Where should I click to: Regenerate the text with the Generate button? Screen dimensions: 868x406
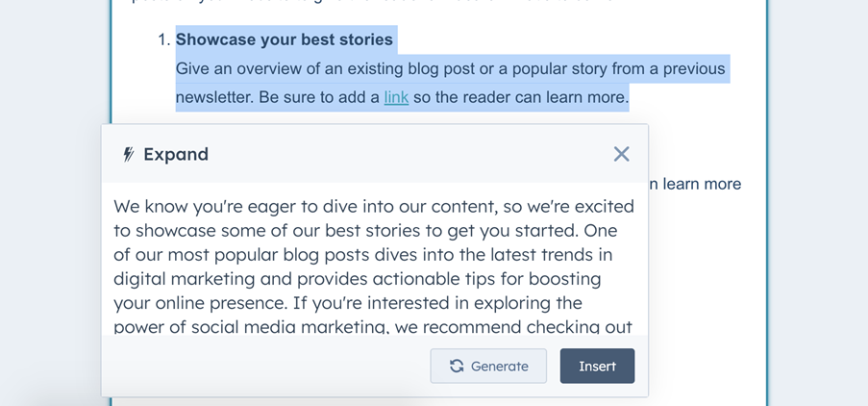tap(488, 367)
